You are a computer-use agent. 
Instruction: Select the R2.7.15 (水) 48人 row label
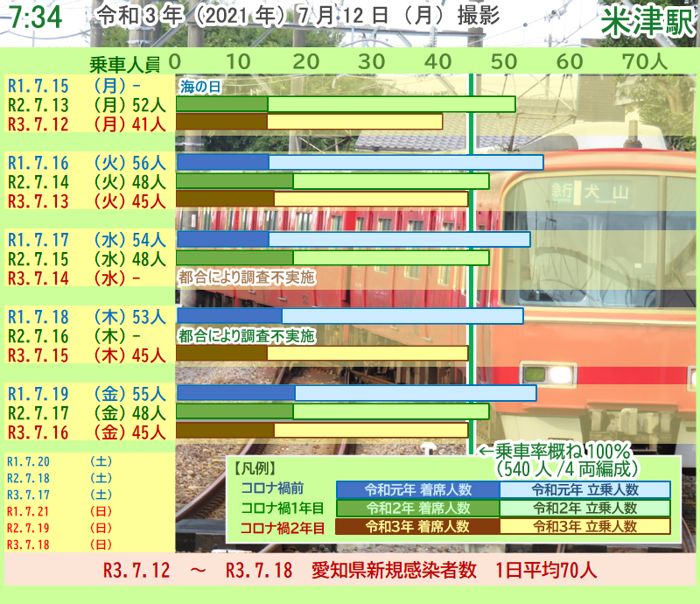(x=87, y=259)
